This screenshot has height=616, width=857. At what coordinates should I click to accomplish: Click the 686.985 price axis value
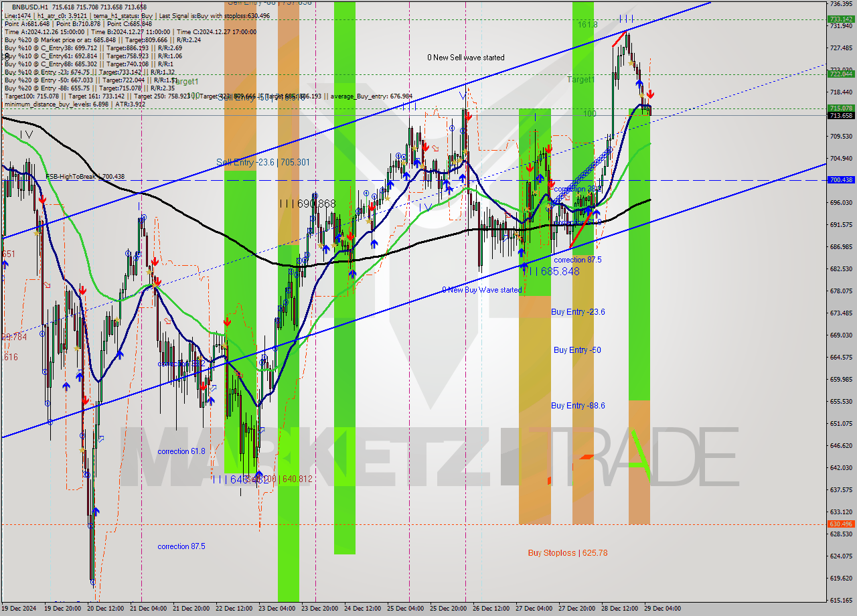(x=841, y=246)
